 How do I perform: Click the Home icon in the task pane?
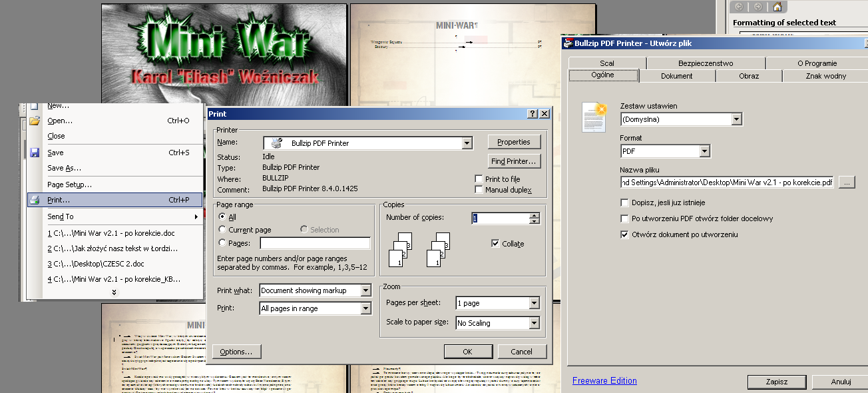click(x=777, y=7)
